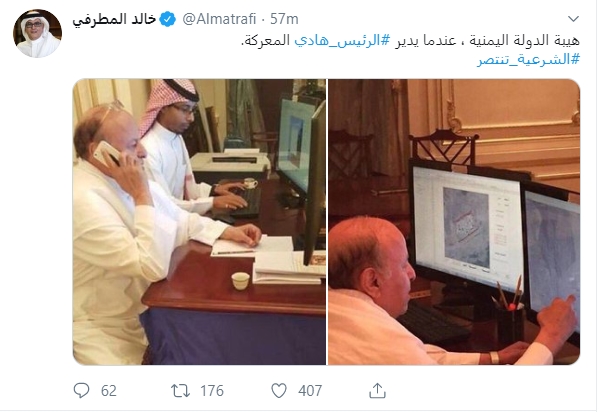This screenshot has width=600, height=412.
Task: Click the blue verified badge
Action: click(x=168, y=19)
